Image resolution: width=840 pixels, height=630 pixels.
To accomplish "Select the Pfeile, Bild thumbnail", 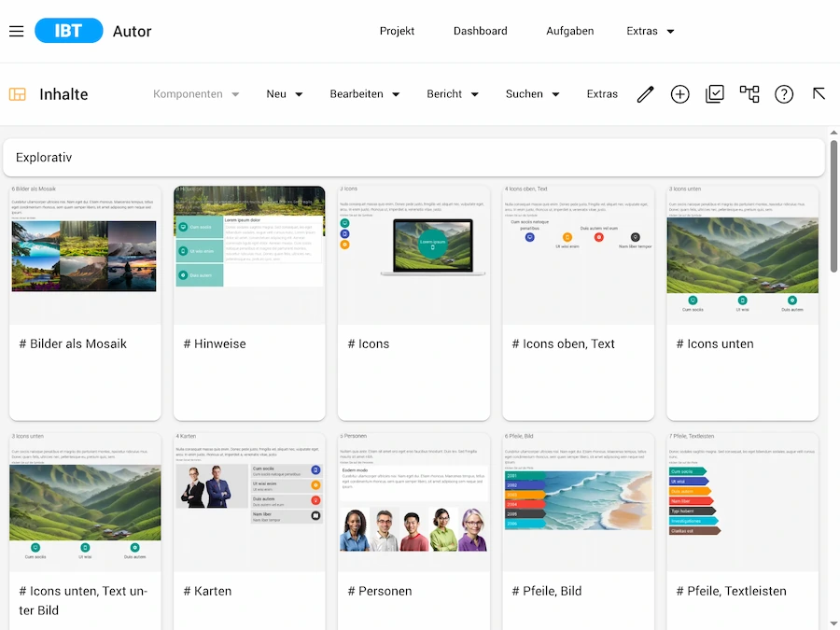I will (578, 502).
